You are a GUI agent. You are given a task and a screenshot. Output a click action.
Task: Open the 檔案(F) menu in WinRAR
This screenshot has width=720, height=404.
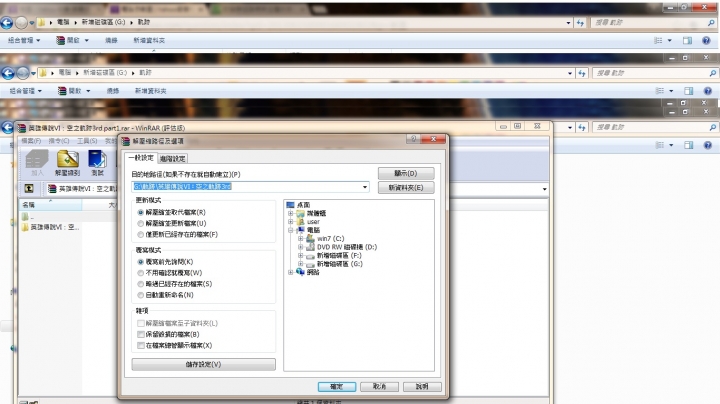pyautogui.click(x=31, y=141)
